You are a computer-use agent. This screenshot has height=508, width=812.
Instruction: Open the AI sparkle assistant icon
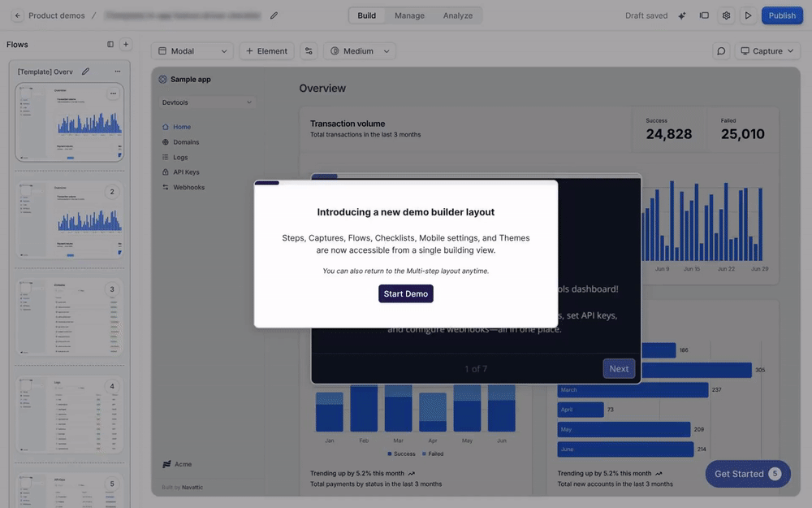682,15
